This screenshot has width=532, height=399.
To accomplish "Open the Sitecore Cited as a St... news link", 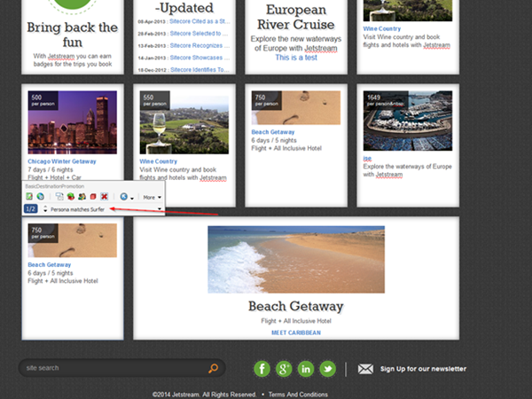I will (x=199, y=21).
